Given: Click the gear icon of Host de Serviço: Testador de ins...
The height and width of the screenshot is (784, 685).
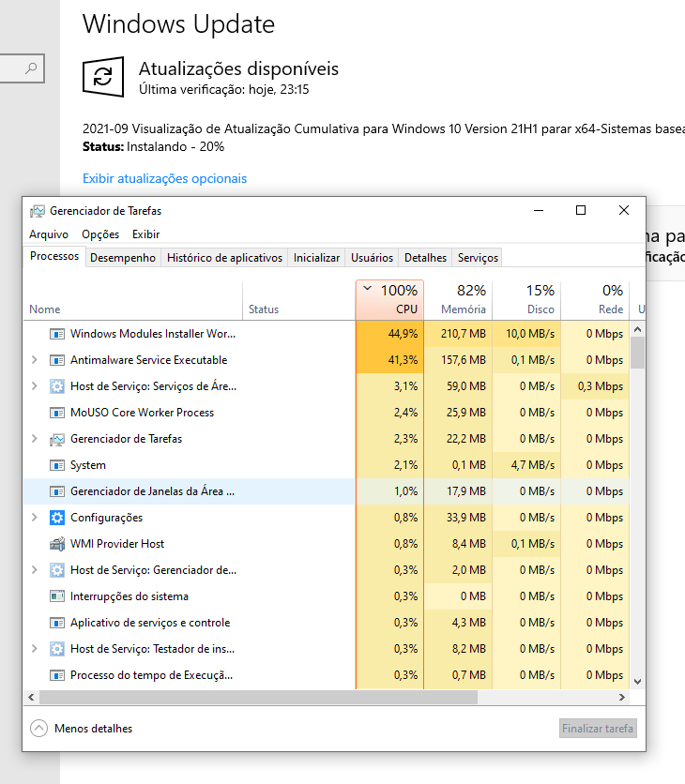Looking at the screenshot, I should [57, 649].
